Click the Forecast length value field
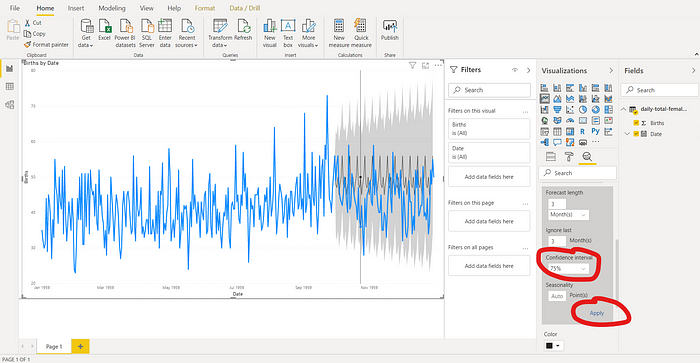The height and width of the screenshot is (363, 700). point(557,204)
